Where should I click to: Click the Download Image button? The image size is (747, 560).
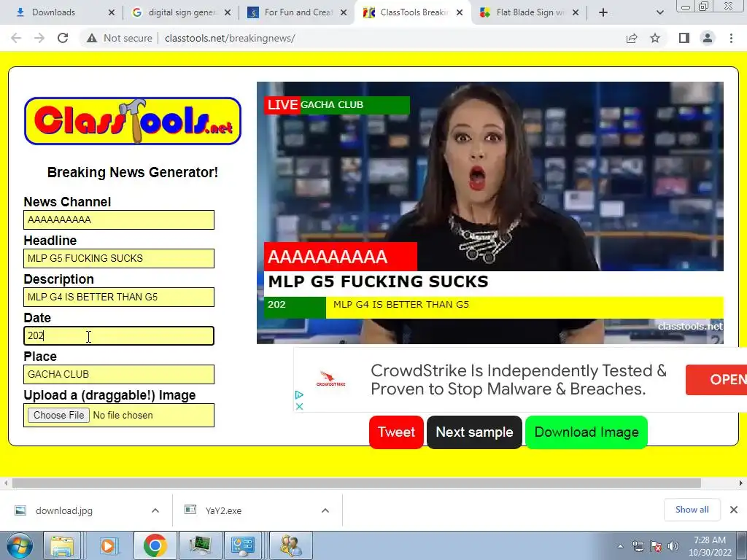coord(587,432)
